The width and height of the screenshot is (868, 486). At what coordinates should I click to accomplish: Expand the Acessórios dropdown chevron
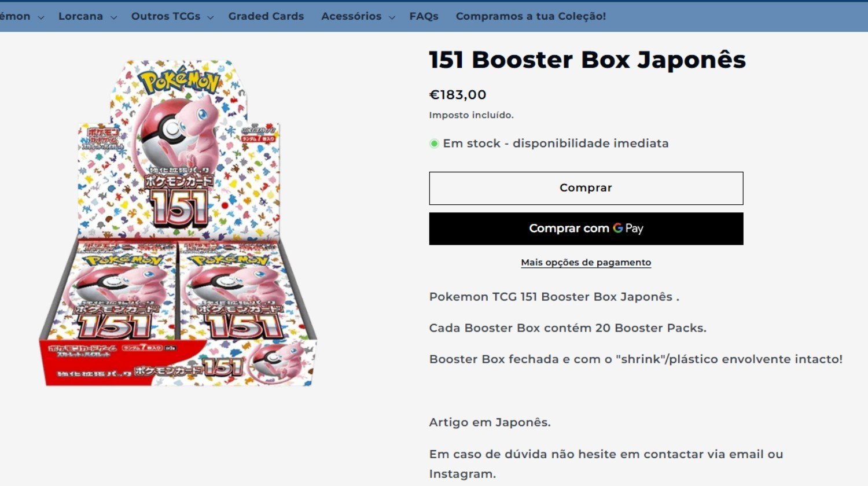[x=392, y=17]
